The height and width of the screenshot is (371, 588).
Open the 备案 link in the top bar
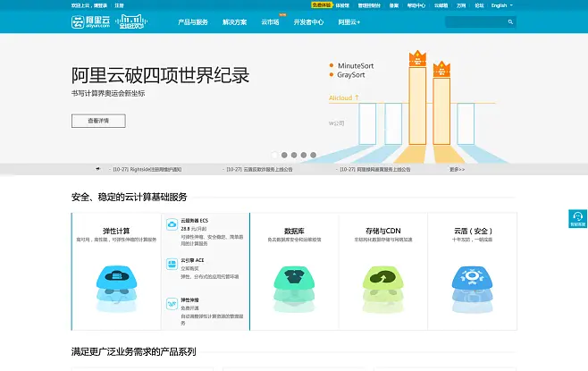pos(394,5)
